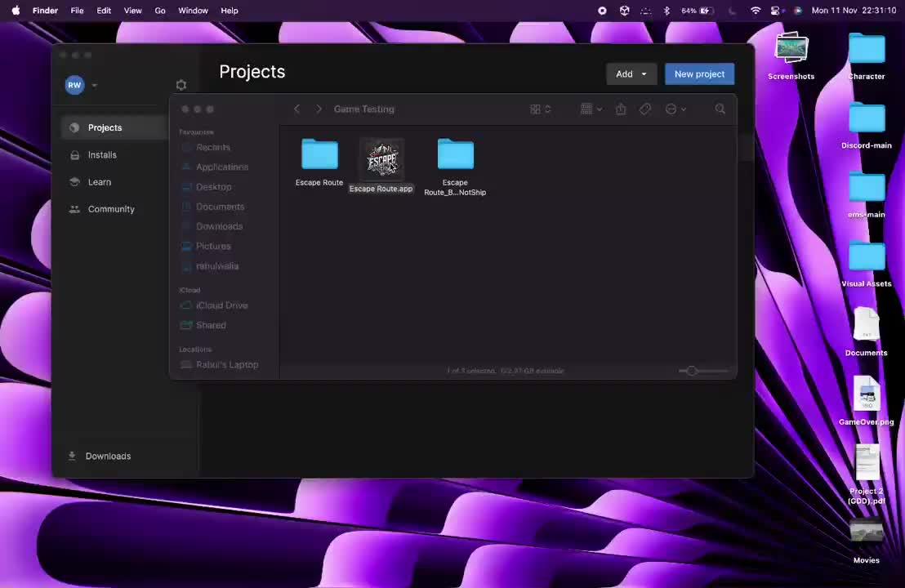Open the Finder group-by dropdown arrow
905x588 pixels.
[x=599, y=109]
